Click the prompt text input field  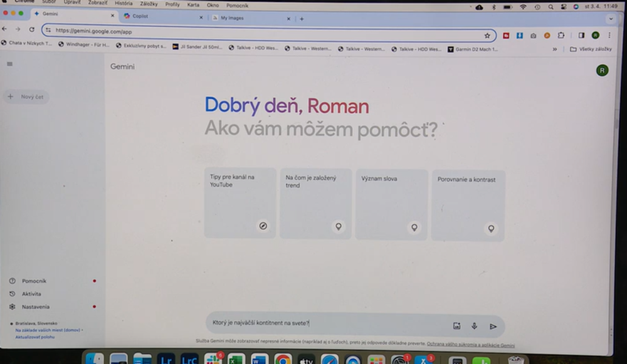[x=326, y=323]
